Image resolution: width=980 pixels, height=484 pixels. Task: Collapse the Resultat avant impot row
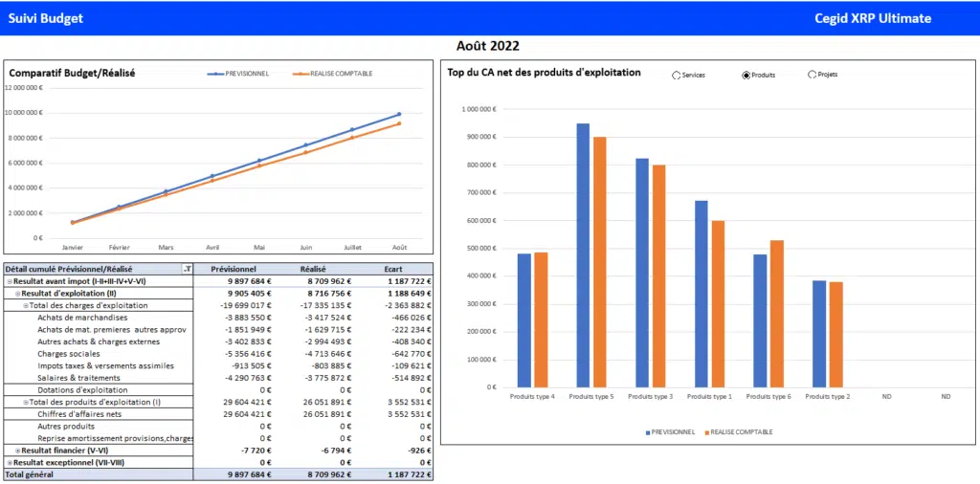pos(10,281)
